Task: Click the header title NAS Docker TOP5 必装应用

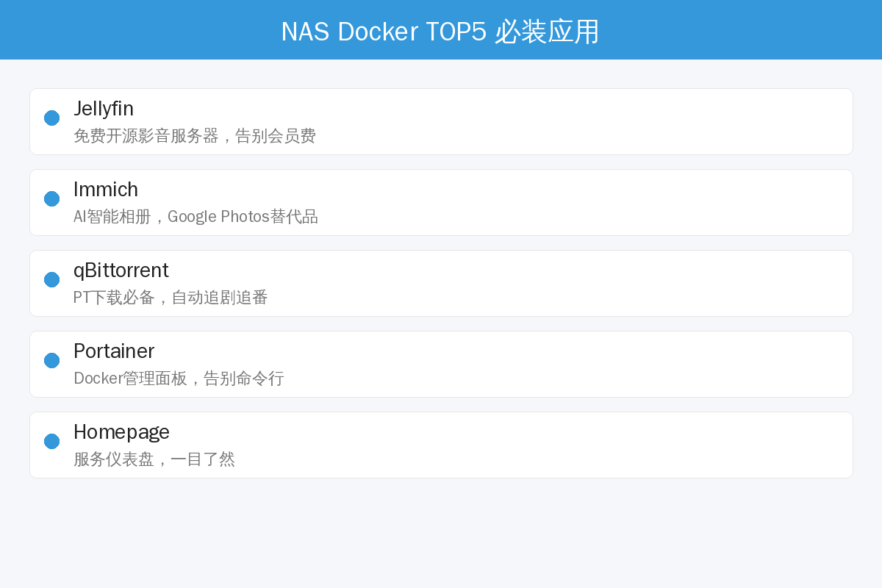Action: [441, 32]
